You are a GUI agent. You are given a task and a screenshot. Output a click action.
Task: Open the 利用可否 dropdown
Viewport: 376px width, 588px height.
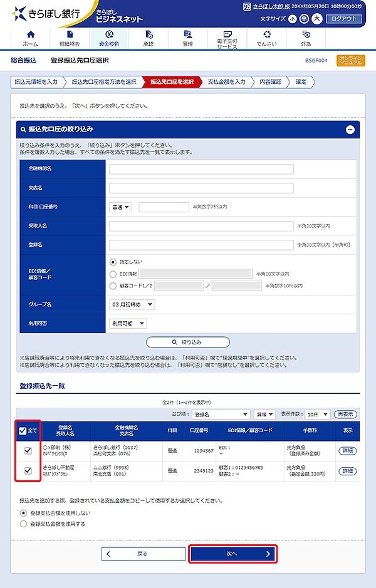pyautogui.click(x=128, y=324)
